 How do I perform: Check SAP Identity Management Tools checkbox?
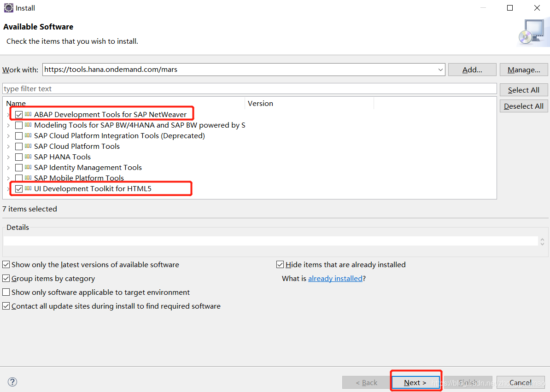click(x=19, y=168)
